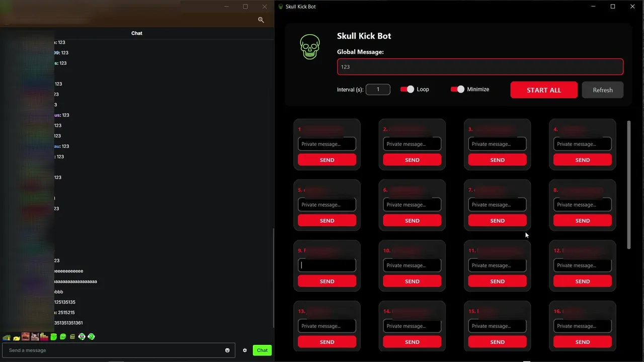Insert the colorful equalizer bars emote
Image resolution: width=644 pixels, height=362 pixels.
(44, 337)
